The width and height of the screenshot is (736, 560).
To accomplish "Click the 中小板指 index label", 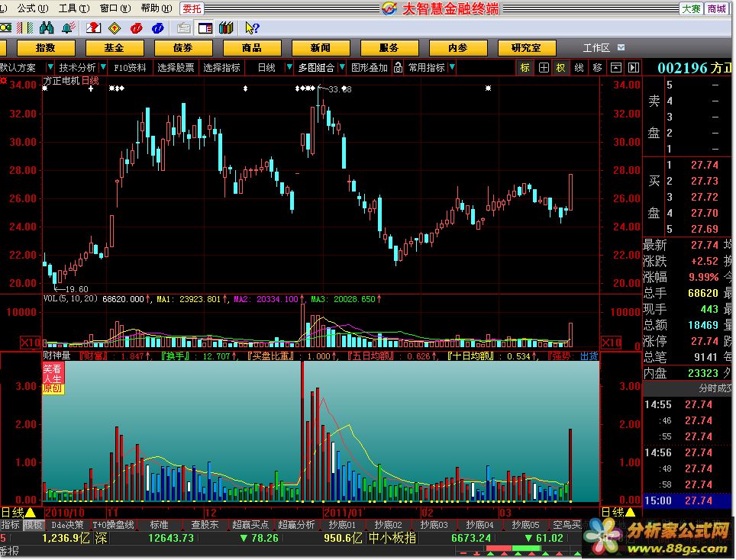I will coord(392,537).
